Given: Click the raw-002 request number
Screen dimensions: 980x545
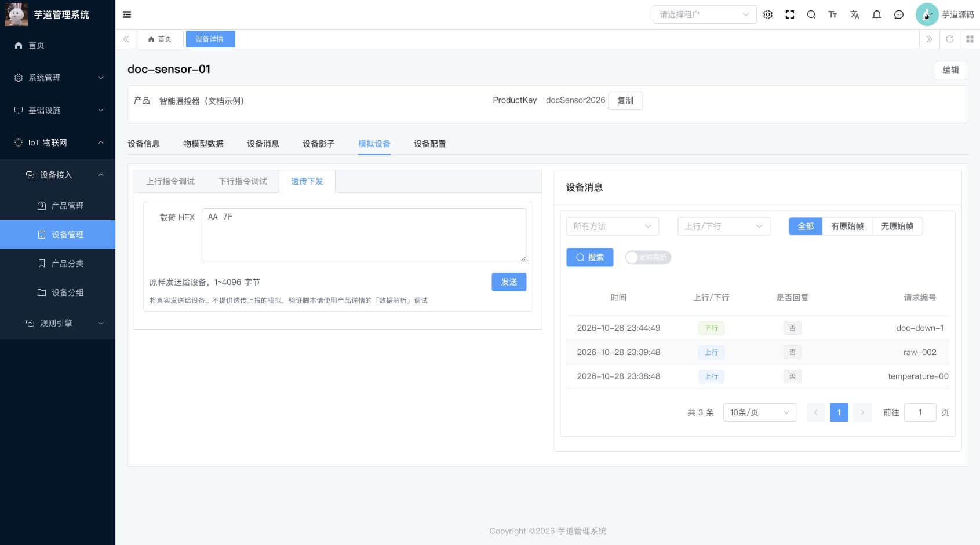Looking at the screenshot, I should (x=920, y=352).
